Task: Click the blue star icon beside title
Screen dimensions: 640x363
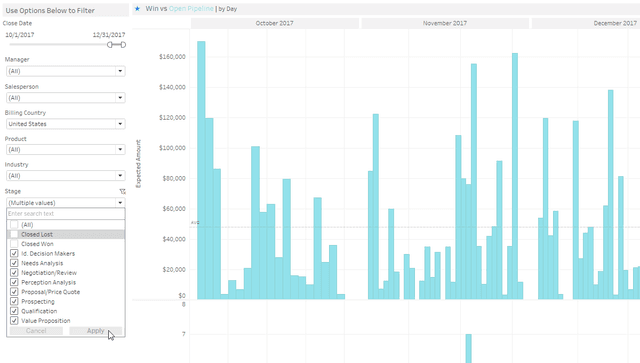Action: (x=138, y=9)
